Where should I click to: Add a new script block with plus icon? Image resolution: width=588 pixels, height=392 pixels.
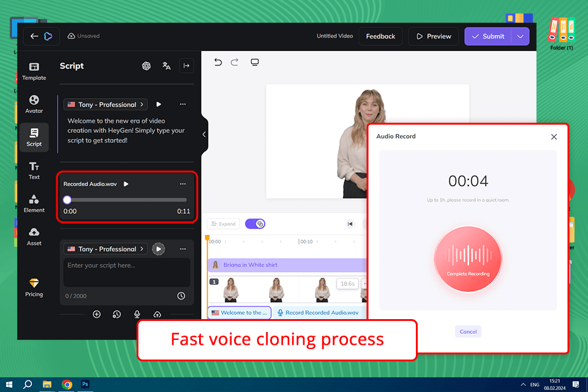coord(97,314)
